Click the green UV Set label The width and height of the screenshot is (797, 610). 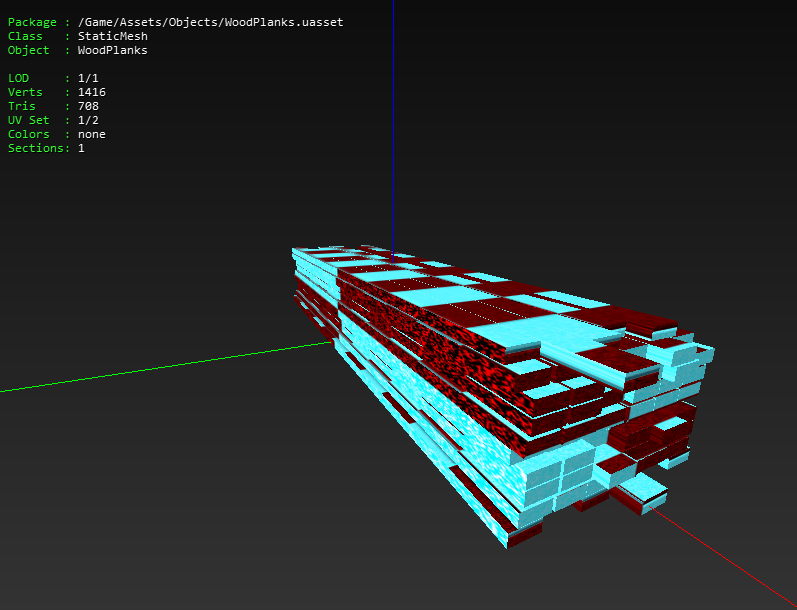(x=28, y=120)
